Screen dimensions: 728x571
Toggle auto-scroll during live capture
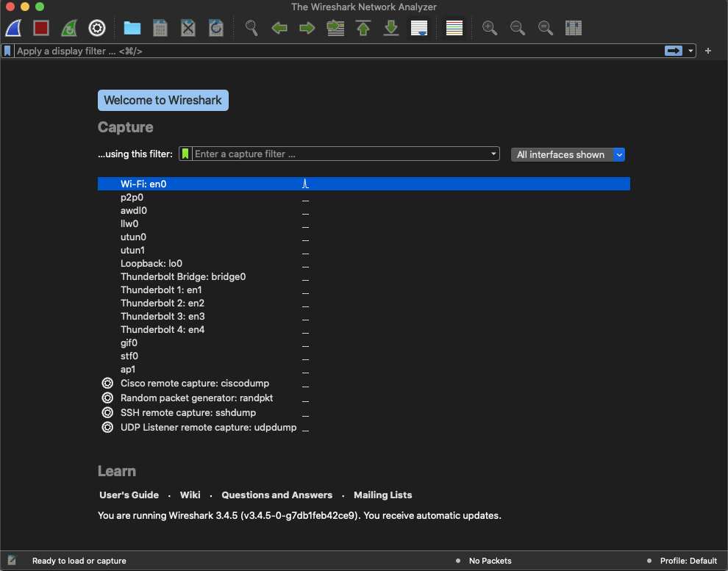[x=419, y=28]
